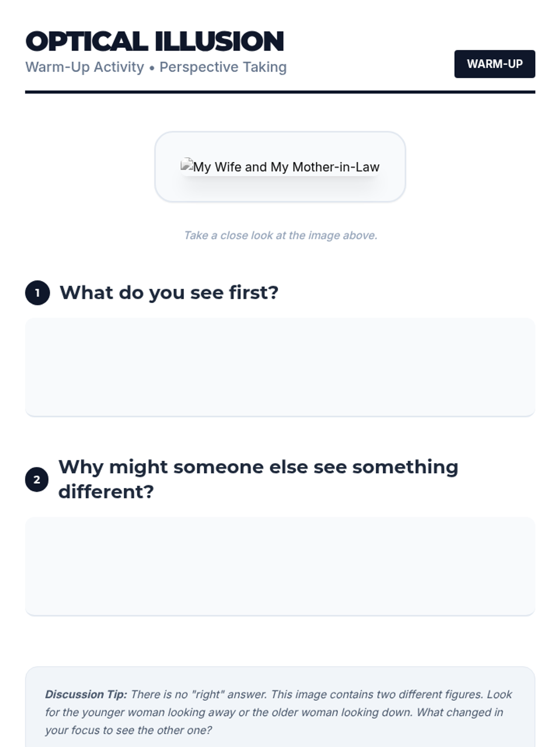Click the "What do you see first?" heading
Image resolution: width=560 pixels, height=747 pixels.
click(x=169, y=293)
